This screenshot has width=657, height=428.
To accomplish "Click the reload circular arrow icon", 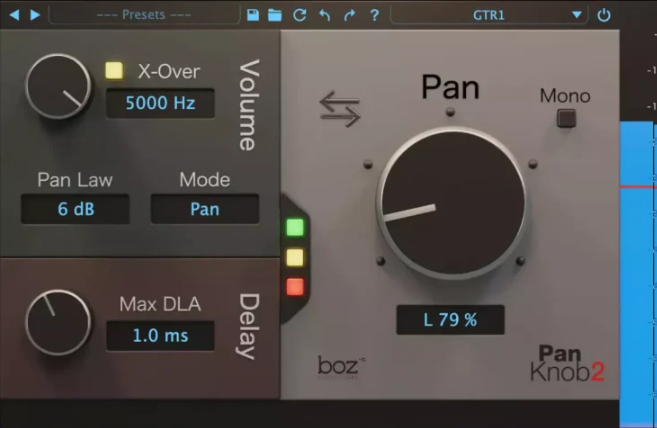I will [x=300, y=15].
